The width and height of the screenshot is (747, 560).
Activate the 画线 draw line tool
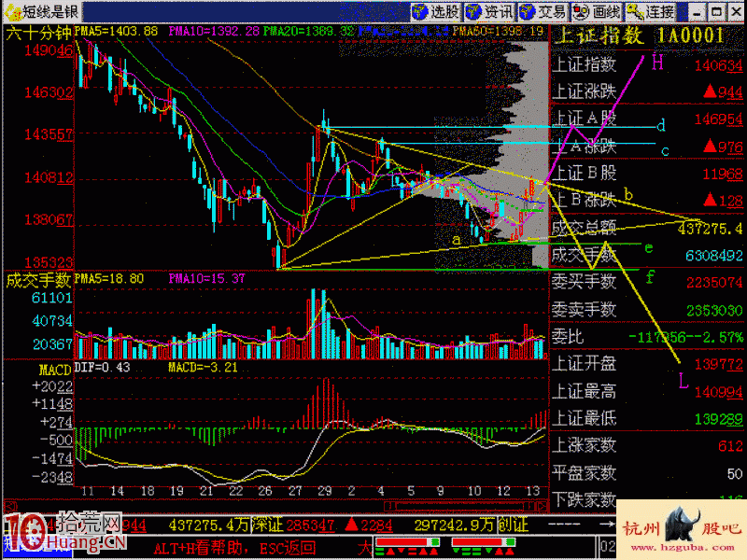point(598,11)
